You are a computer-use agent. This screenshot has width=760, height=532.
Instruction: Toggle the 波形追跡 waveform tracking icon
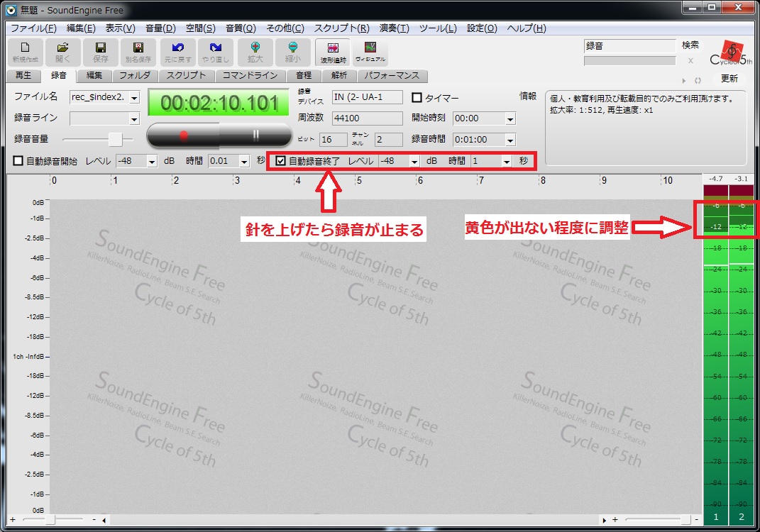(333, 52)
